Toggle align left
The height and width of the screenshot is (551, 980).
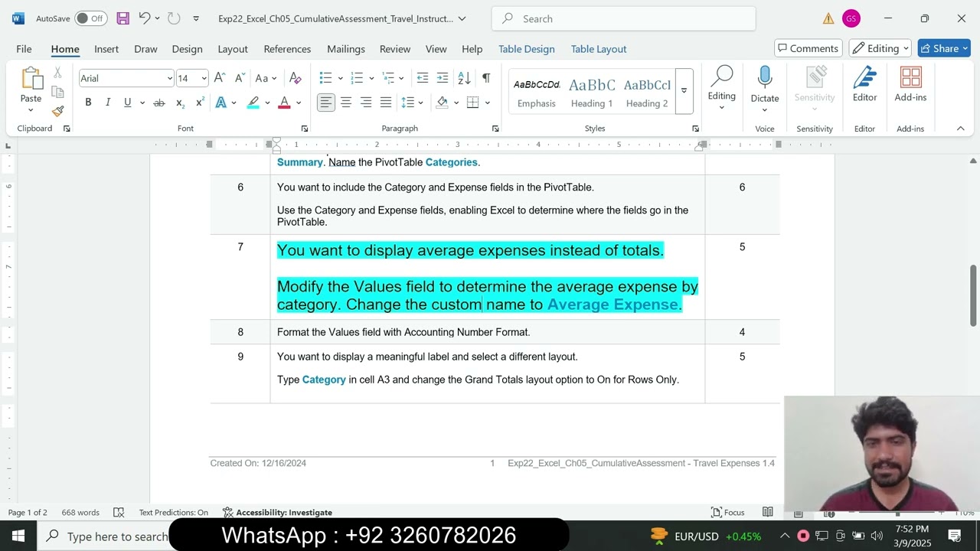coord(326,103)
